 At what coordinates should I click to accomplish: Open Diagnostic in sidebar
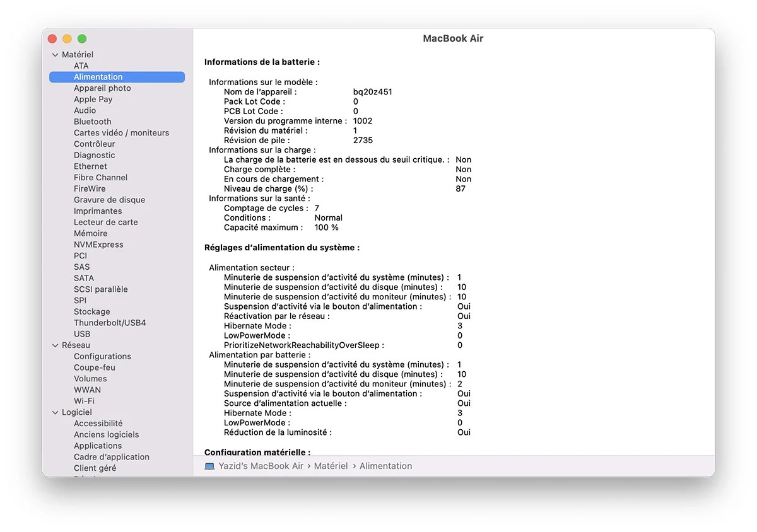pyautogui.click(x=95, y=155)
